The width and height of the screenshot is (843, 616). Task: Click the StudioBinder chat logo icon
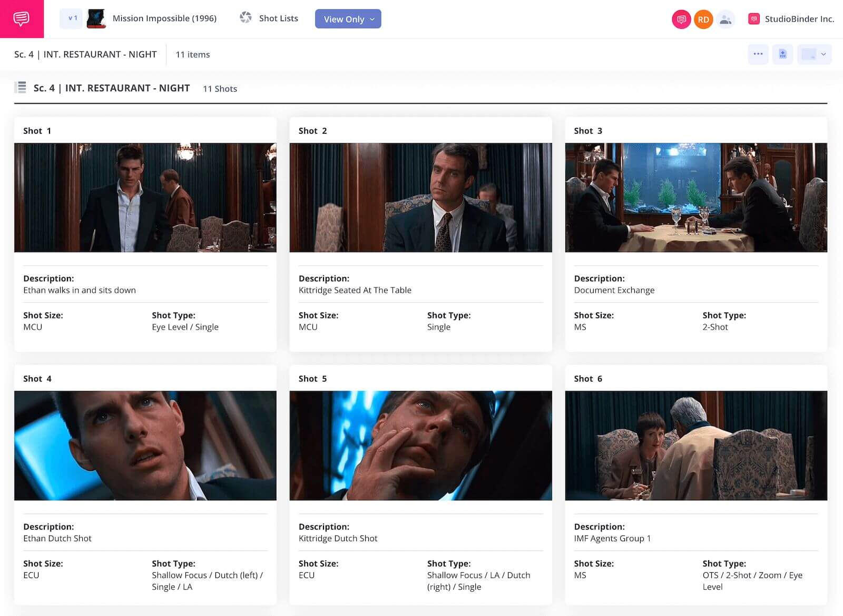[22, 19]
